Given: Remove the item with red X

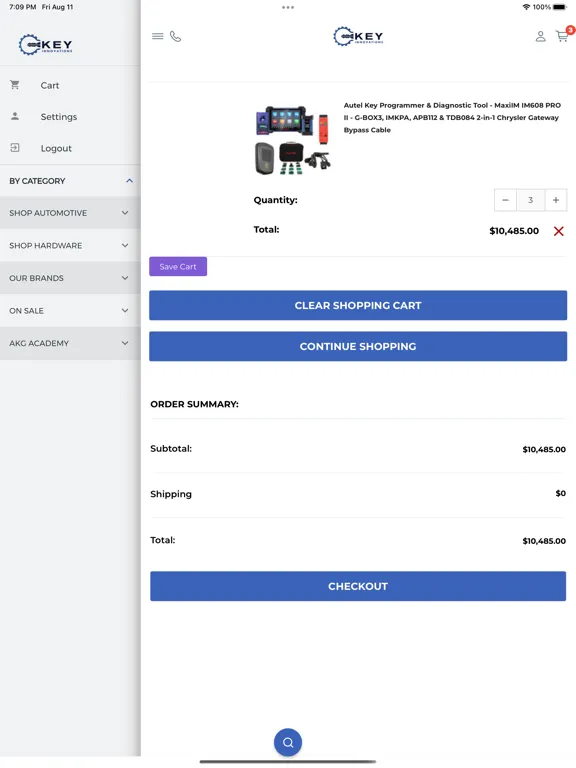Looking at the screenshot, I should tap(558, 231).
